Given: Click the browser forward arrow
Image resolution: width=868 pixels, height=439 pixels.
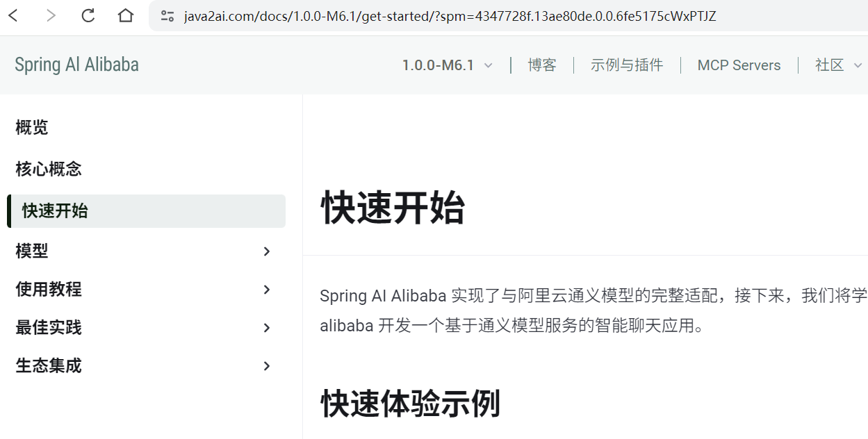Looking at the screenshot, I should (51, 15).
